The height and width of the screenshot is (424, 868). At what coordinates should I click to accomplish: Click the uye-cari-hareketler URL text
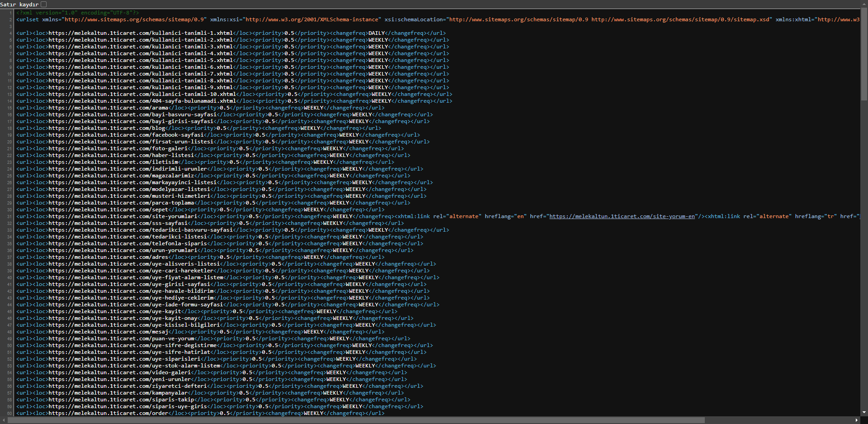[131, 271]
